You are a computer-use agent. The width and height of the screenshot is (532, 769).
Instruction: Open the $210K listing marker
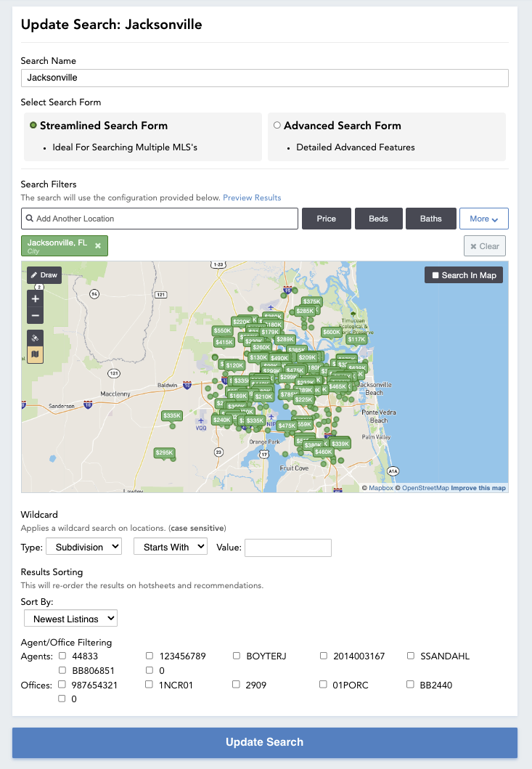[263, 396]
